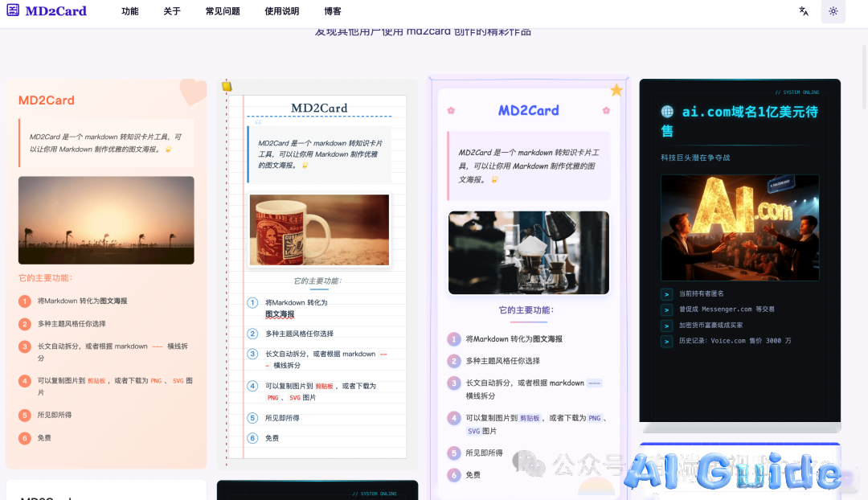Image resolution: width=868 pixels, height=500 pixels.
Task: Go to the 关于 section
Action: pyautogui.click(x=172, y=11)
